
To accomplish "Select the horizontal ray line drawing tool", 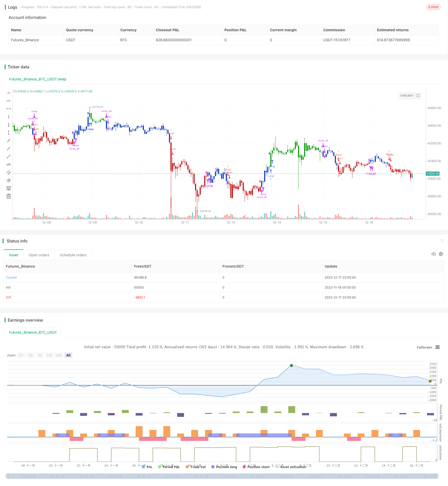I will pos(9,101).
